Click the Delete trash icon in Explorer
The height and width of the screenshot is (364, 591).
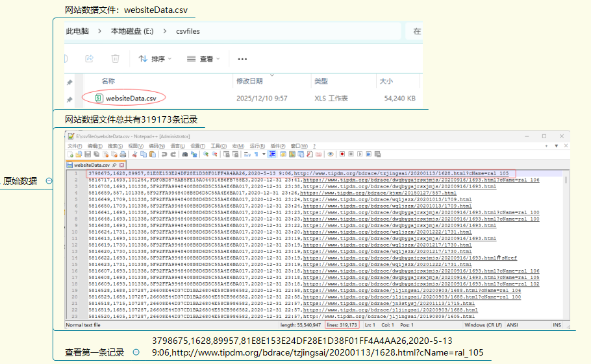pyautogui.click(x=115, y=58)
